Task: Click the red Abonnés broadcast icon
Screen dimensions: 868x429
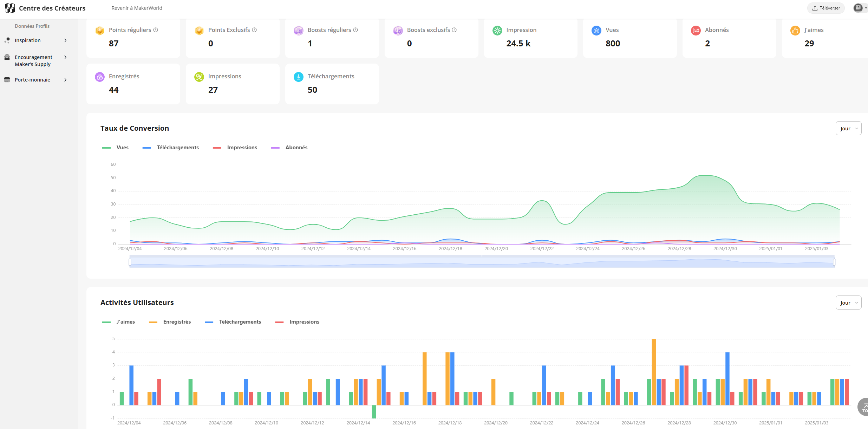Action: (x=696, y=31)
